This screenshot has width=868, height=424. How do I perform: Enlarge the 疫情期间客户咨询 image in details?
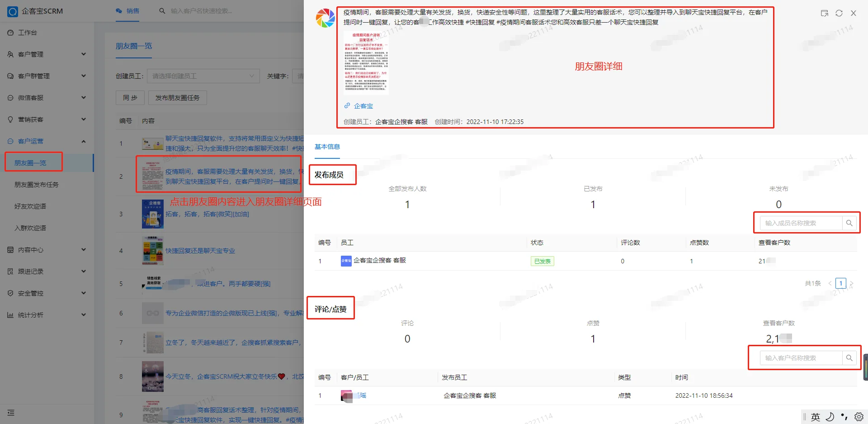tap(366, 62)
